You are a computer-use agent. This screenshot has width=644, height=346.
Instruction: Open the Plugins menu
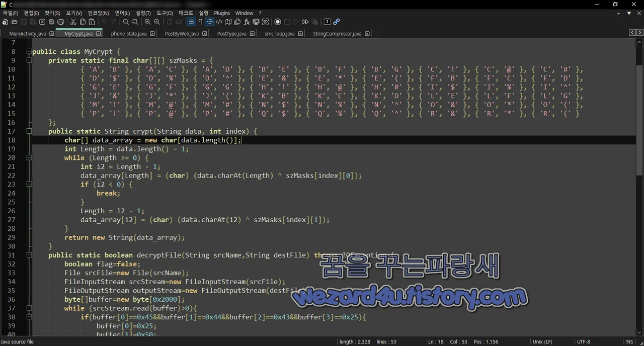[222, 13]
